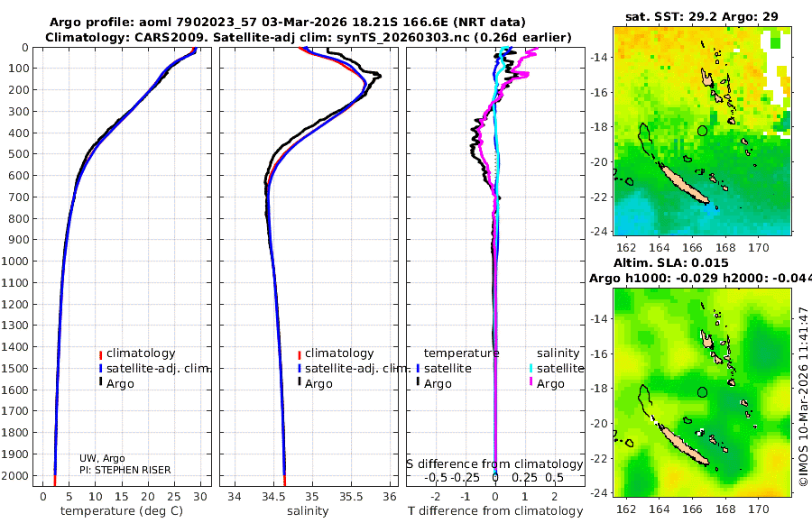Click 'salinity' x-axis label under second panel
The height and width of the screenshot is (523, 812).
click(x=308, y=511)
